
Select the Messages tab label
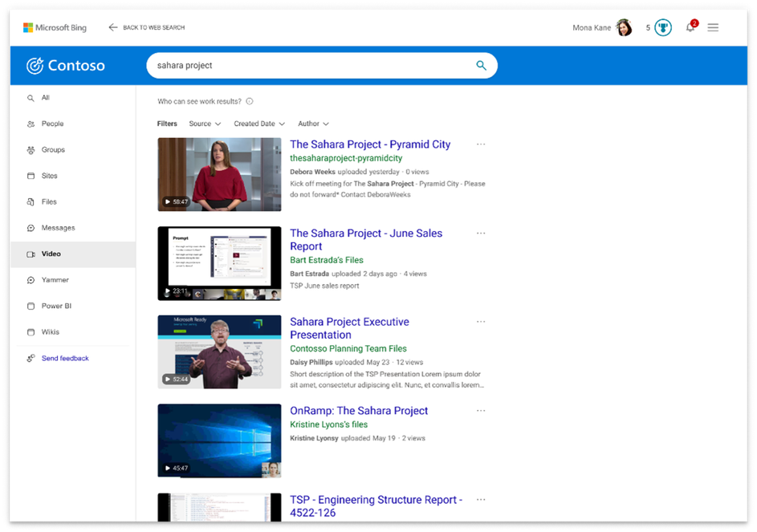[59, 228]
